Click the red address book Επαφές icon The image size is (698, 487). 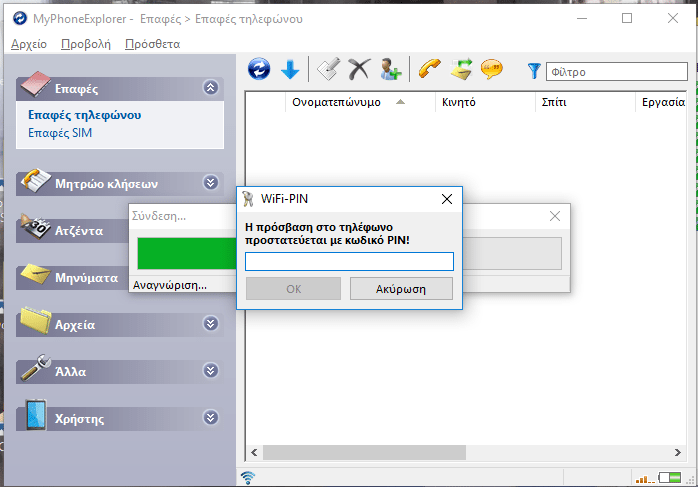[36, 85]
